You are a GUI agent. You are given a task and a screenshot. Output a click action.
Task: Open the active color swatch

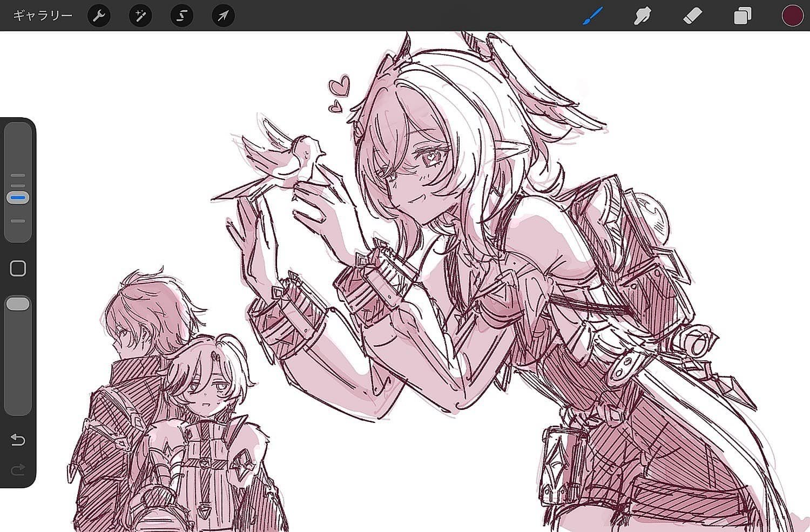click(x=792, y=16)
